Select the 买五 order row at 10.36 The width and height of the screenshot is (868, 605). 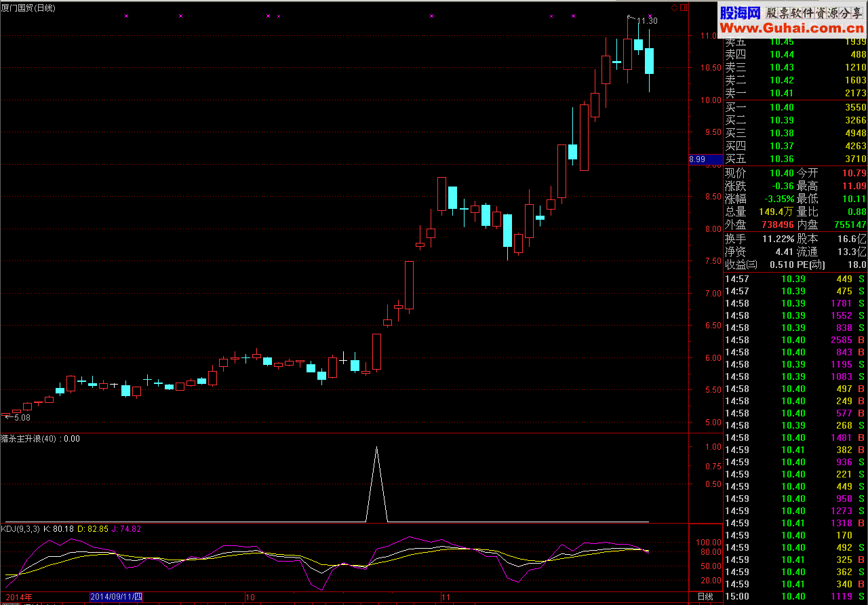coord(796,159)
